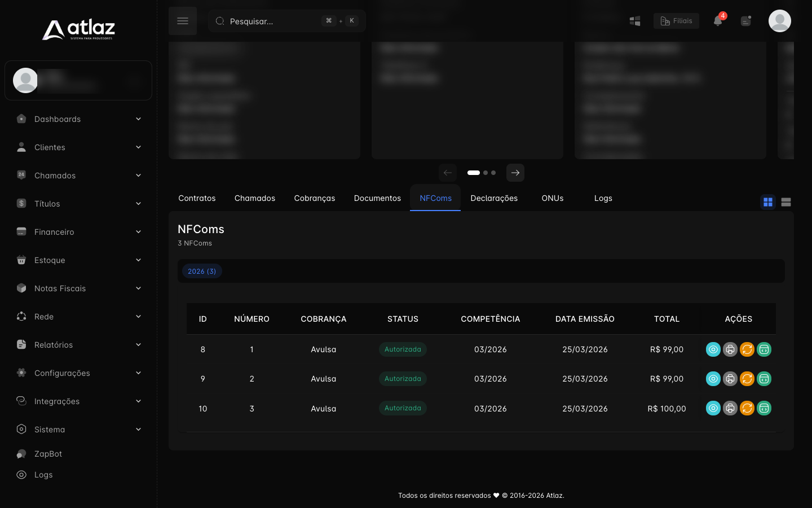The image size is (812, 508).
Task: Open the Cobranças tab
Action: pyautogui.click(x=315, y=198)
